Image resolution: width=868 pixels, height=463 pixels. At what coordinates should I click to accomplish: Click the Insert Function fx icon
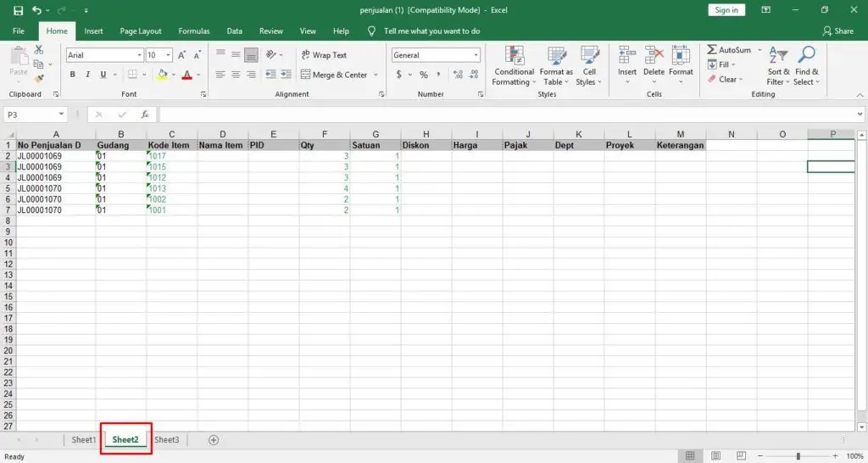[x=145, y=114]
